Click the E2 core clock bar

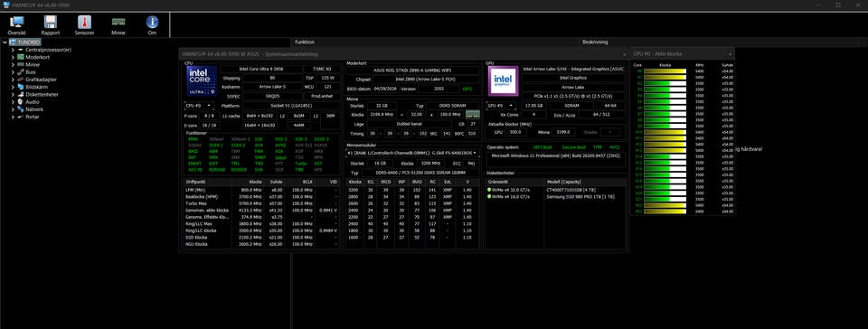tap(665, 83)
